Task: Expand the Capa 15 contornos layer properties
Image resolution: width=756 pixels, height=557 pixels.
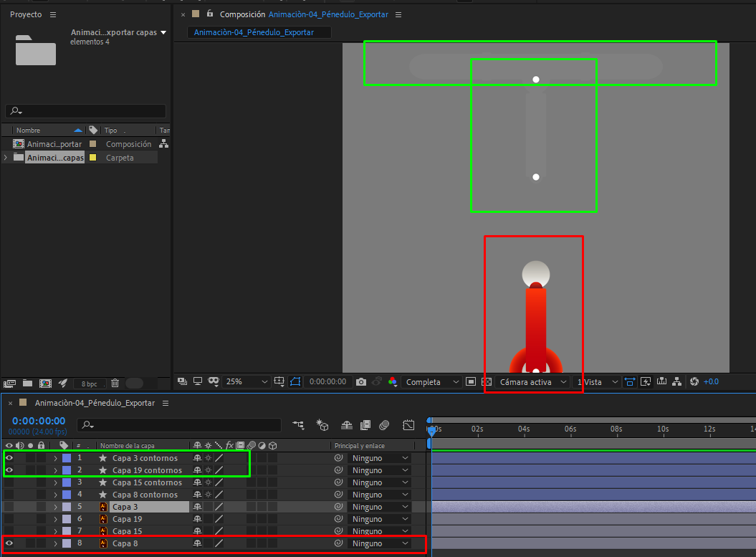Action: coord(55,482)
